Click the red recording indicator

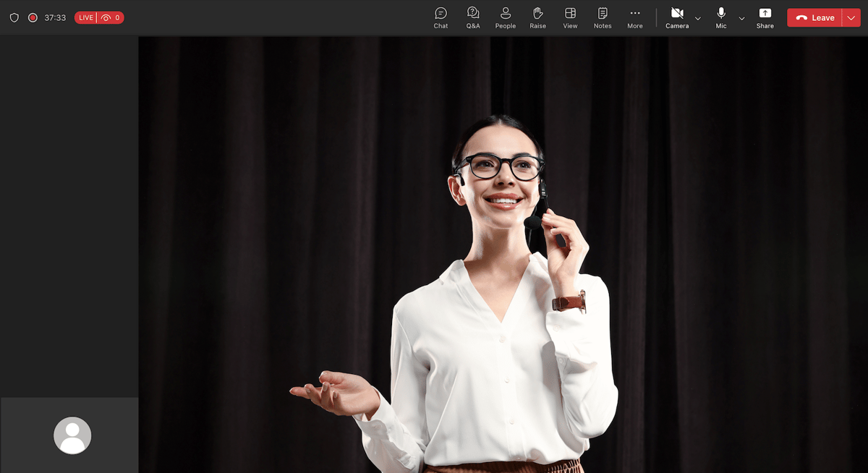tap(33, 17)
